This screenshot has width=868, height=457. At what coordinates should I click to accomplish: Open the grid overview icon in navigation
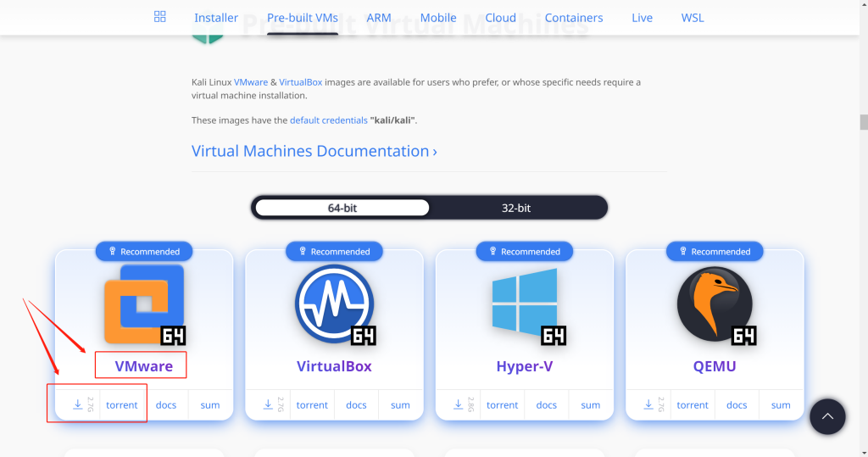tap(159, 17)
